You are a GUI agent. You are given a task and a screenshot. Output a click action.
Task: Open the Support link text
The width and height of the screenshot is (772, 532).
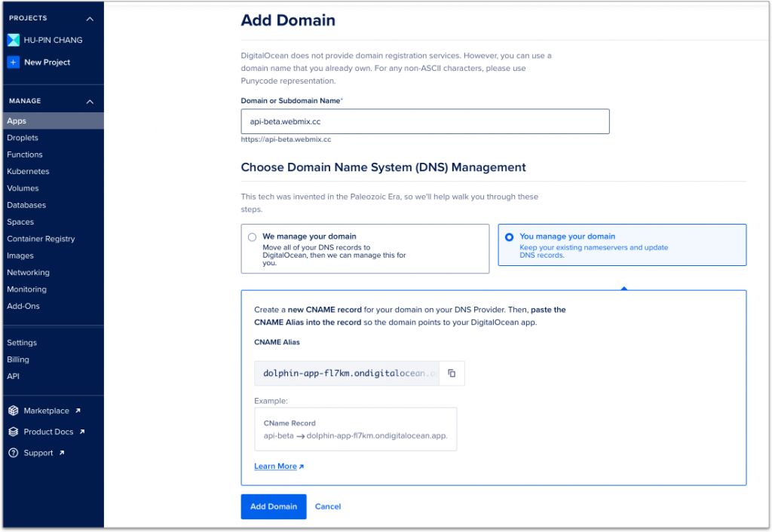click(38, 453)
